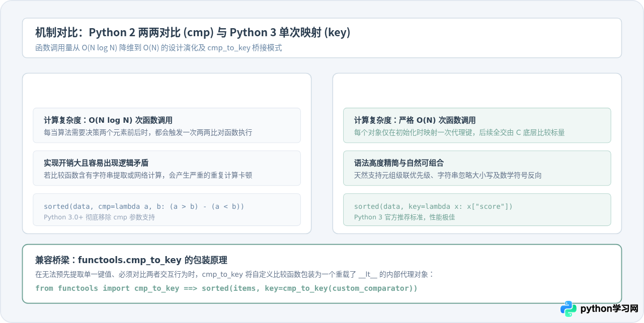Screen dimensions: 644x323
Task: Click the subtitle starting '函数调用量从 O(N log N)'
Action: pyautogui.click(x=158, y=48)
